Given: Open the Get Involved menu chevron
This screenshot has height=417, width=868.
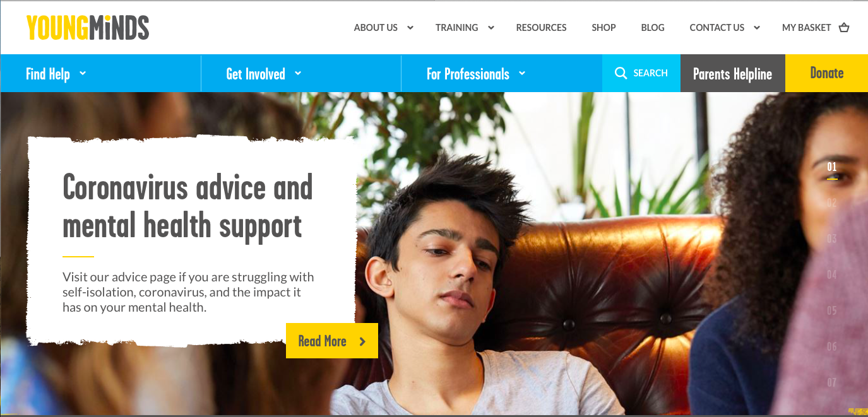Looking at the screenshot, I should (x=298, y=73).
